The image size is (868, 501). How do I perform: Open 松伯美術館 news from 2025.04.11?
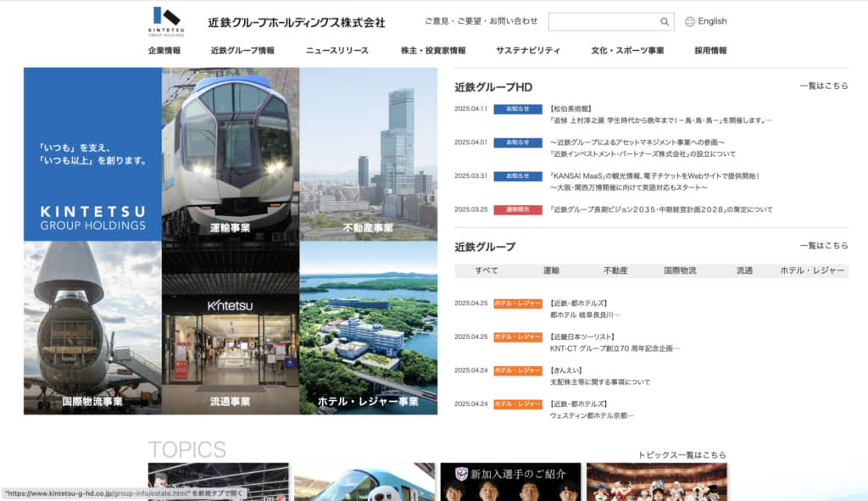click(x=659, y=114)
